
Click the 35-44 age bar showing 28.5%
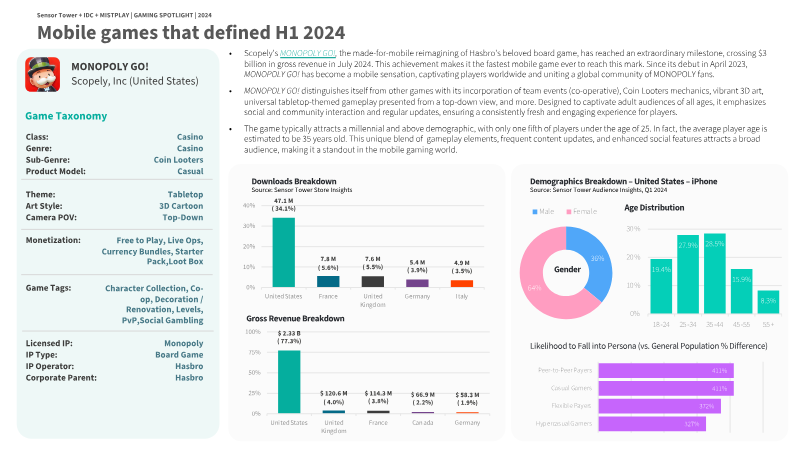click(714, 273)
